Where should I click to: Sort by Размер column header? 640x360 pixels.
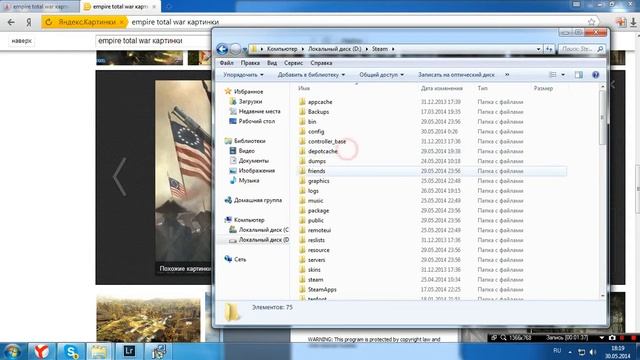click(543, 88)
